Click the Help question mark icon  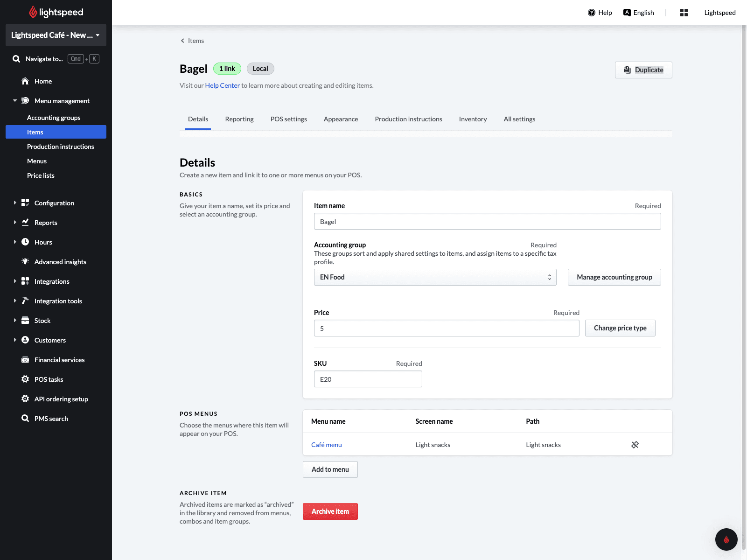591,13
